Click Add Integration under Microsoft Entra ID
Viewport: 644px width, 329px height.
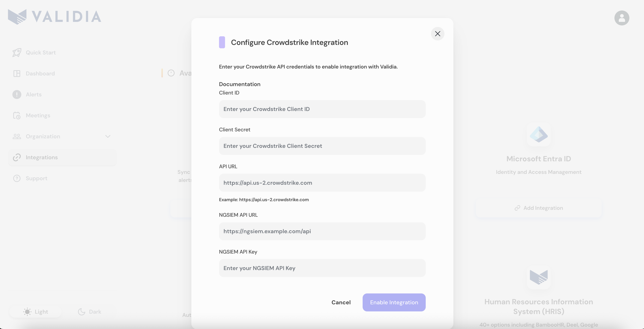(x=538, y=208)
